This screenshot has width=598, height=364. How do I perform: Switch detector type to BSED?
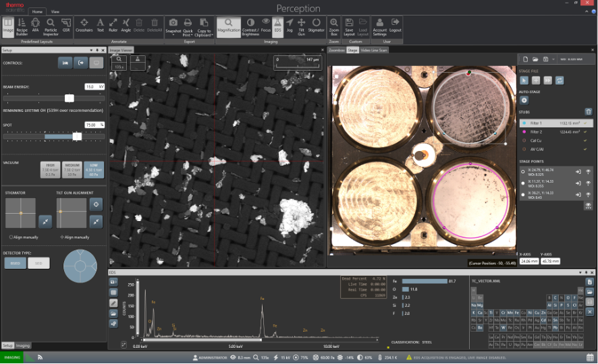(x=16, y=263)
